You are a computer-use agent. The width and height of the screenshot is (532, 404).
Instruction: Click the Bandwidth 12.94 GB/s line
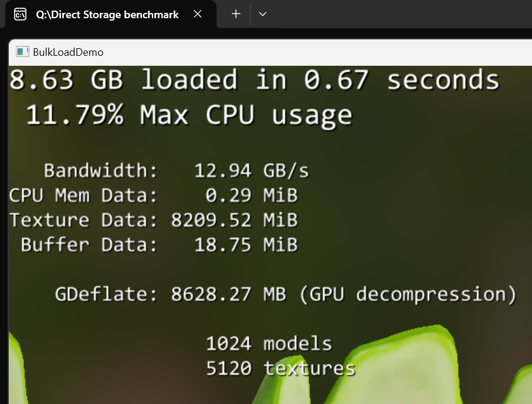(x=177, y=170)
